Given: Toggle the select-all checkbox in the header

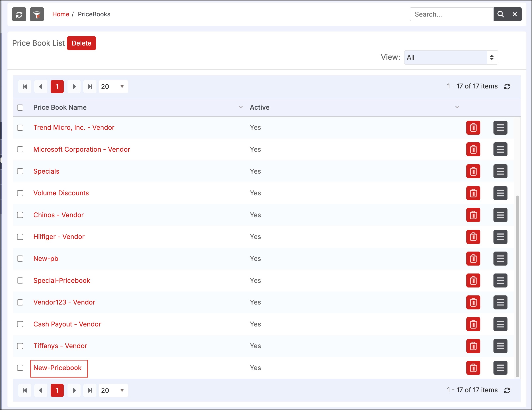Looking at the screenshot, I should [x=20, y=108].
